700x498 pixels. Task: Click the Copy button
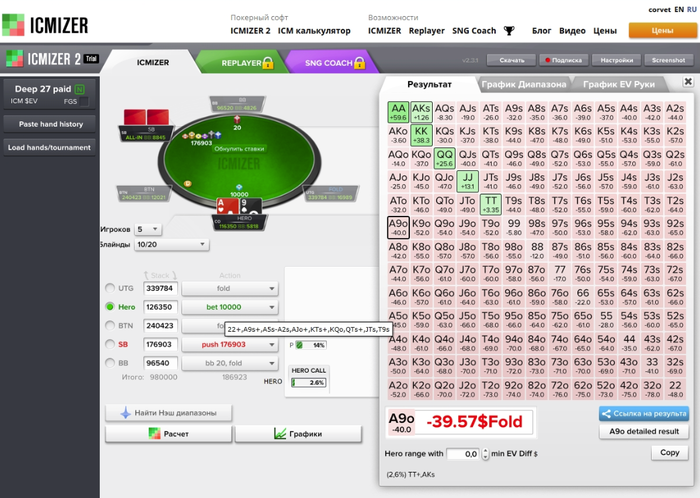pos(669,452)
